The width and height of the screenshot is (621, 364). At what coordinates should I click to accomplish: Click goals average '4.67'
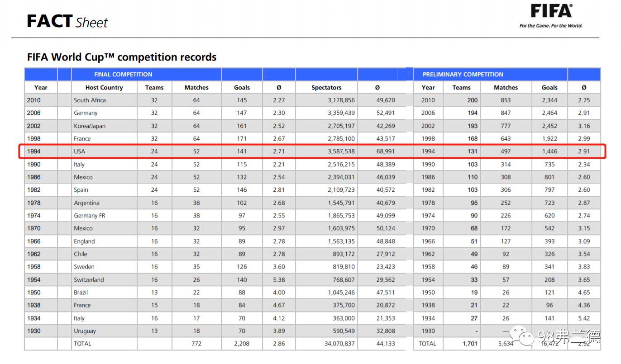click(x=279, y=305)
